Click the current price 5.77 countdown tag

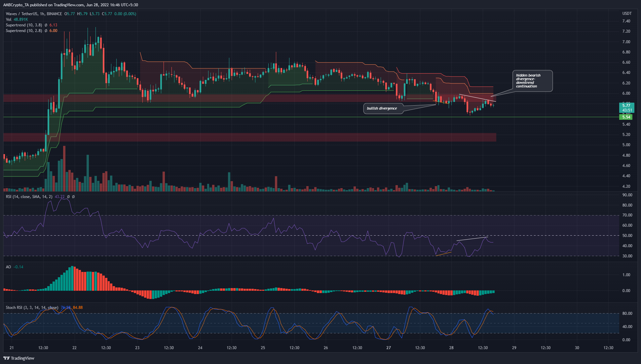(x=626, y=108)
